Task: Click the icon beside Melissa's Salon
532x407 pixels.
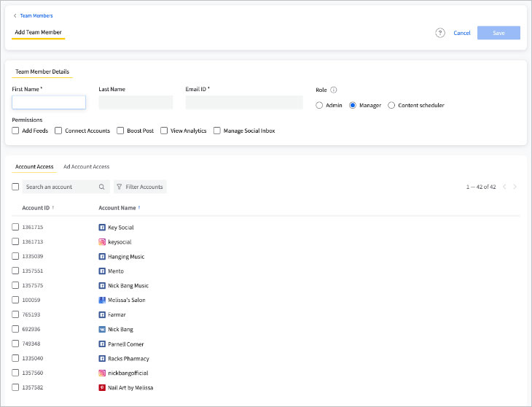Action: (x=102, y=301)
